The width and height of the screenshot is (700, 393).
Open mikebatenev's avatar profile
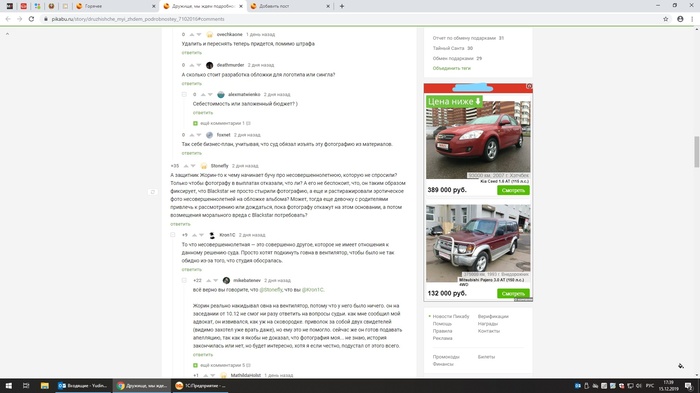click(x=226, y=280)
